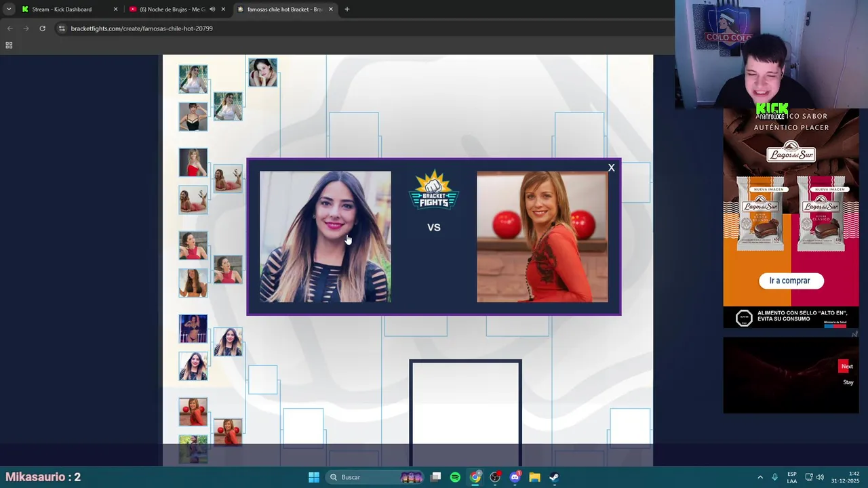This screenshot has height=488, width=868.
Task: Open the apps grid in bookmarks bar
Action: click(x=9, y=45)
